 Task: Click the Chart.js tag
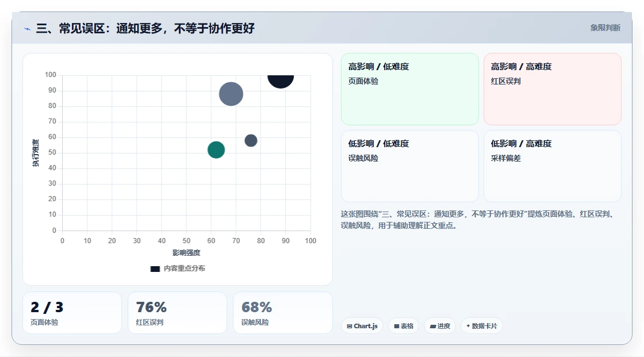pos(362,326)
